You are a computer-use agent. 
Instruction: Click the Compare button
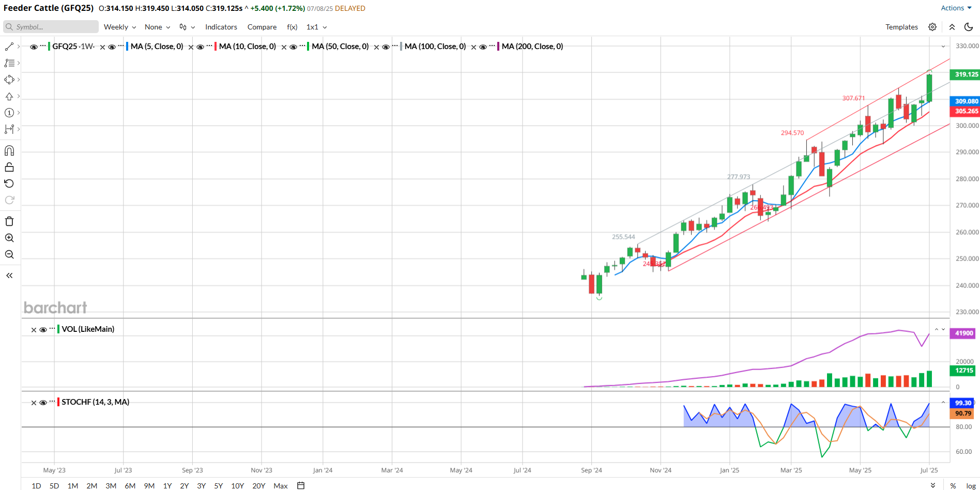point(262,27)
